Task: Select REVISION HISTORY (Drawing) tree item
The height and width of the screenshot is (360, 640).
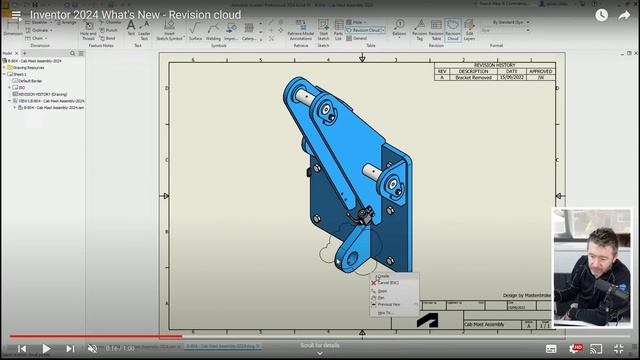Action: 40,94
